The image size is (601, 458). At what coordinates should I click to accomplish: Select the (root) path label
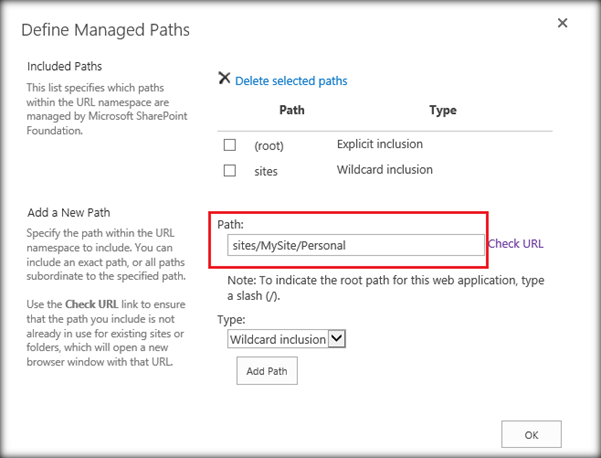(269, 145)
